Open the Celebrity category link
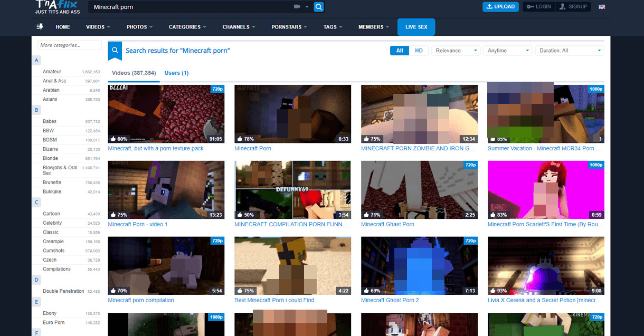644x336 pixels. [52, 223]
